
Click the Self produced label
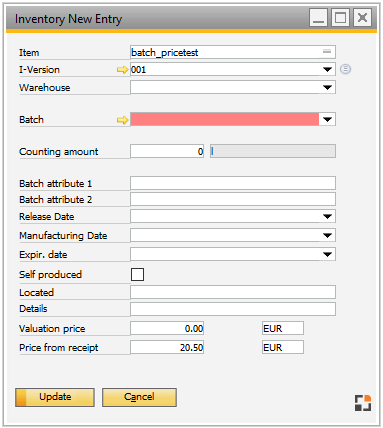[x=50, y=275]
